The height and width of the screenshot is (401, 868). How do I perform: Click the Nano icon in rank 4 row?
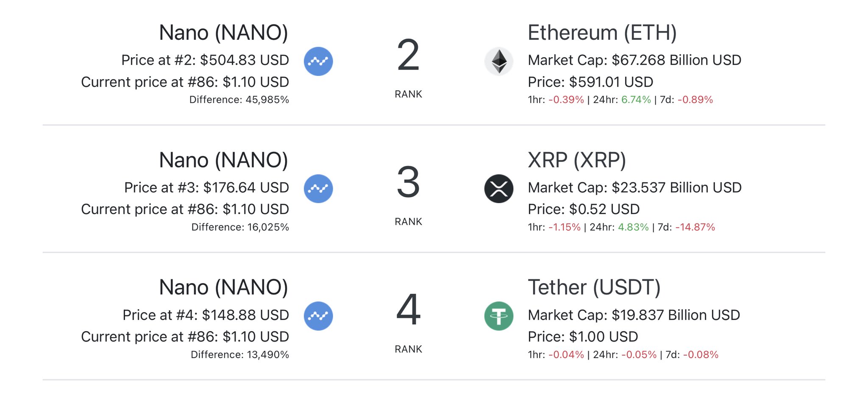coord(318,316)
